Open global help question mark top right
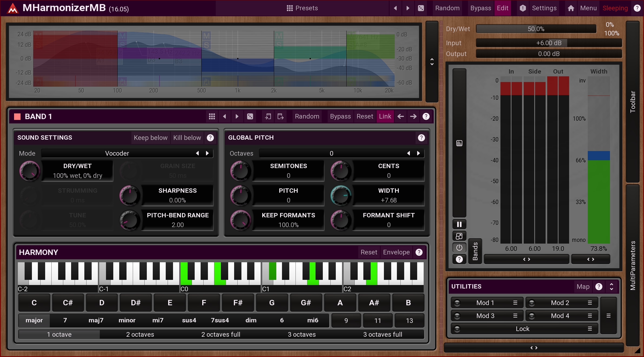The image size is (644, 357). tap(637, 8)
